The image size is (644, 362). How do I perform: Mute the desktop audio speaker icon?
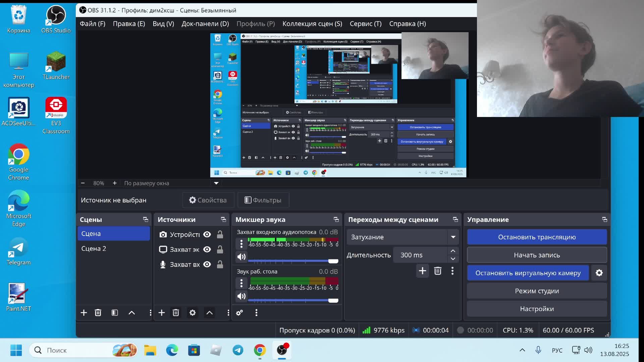tap(241, 296)
